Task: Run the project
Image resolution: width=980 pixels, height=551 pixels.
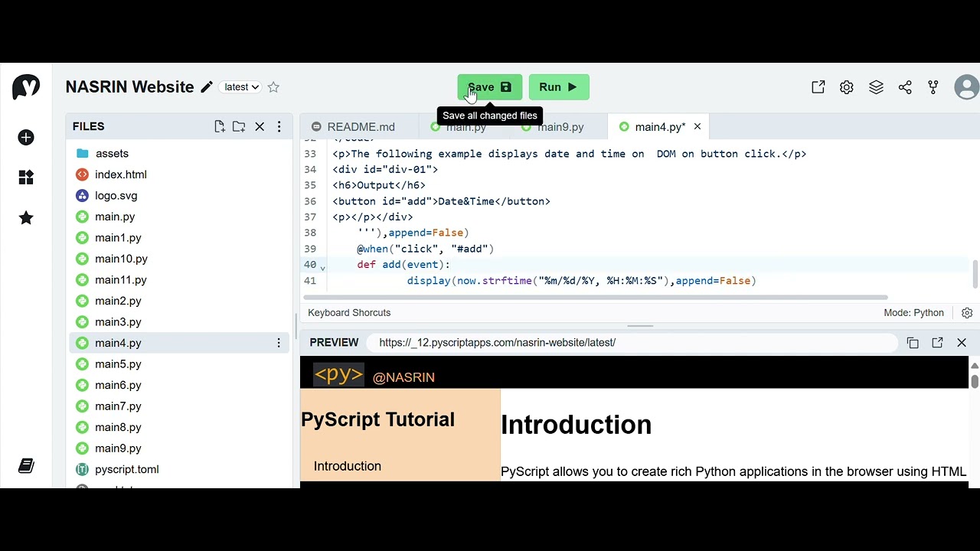Action: pos(559,87)
